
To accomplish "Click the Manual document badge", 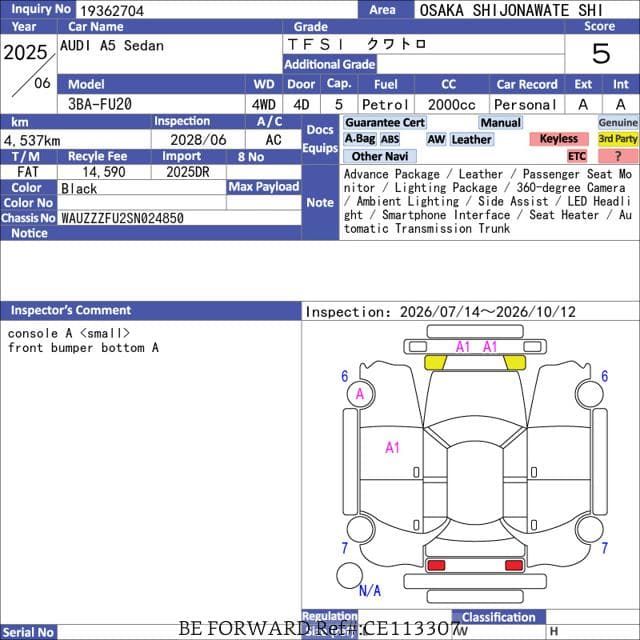I will tap(500, 122).
